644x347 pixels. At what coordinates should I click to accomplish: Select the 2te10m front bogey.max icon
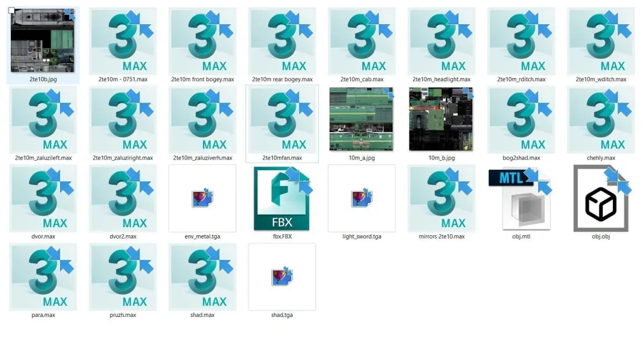202,41
